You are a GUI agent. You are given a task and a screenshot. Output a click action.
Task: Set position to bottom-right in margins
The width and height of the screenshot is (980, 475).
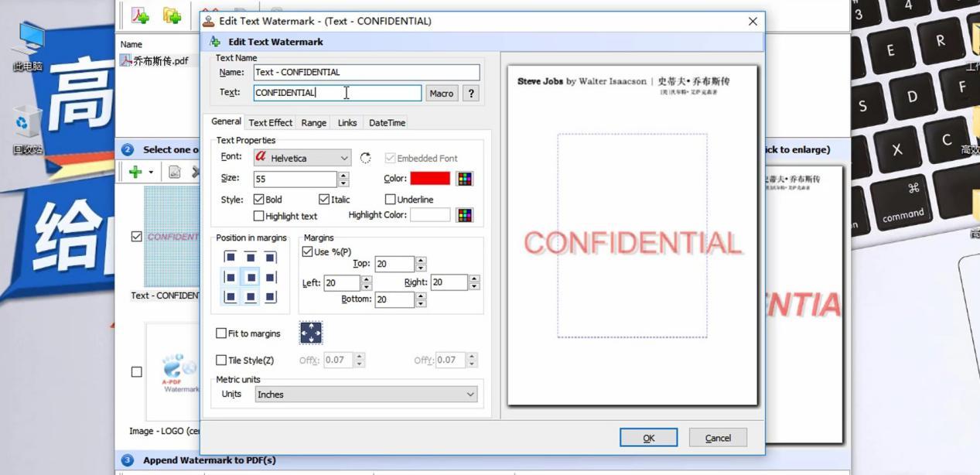point(270,296)
